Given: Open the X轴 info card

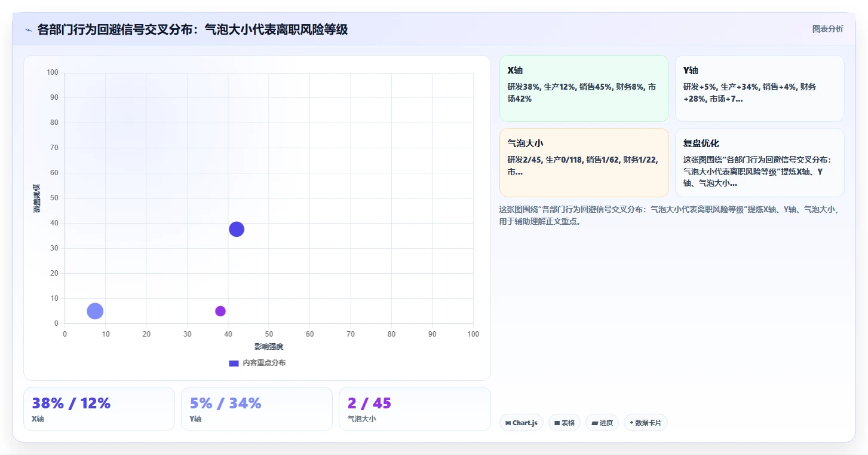Looking at the screenshot, I should pyautogui.click(x=584, y=88).
